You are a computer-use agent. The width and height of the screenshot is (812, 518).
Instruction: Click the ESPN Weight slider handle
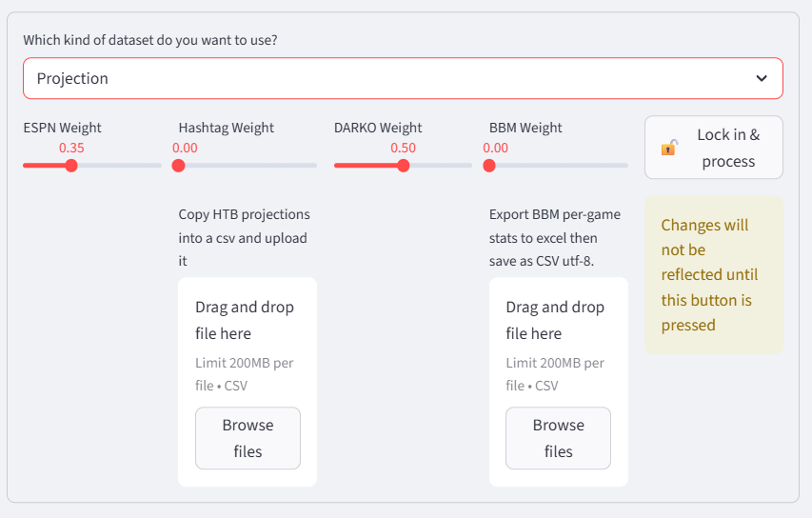(x=71, y=166)
